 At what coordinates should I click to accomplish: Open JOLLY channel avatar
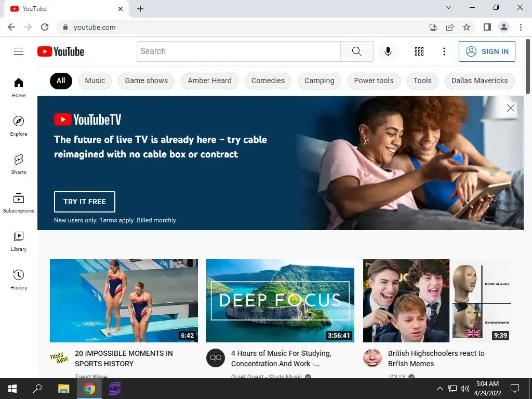[372, 357]
